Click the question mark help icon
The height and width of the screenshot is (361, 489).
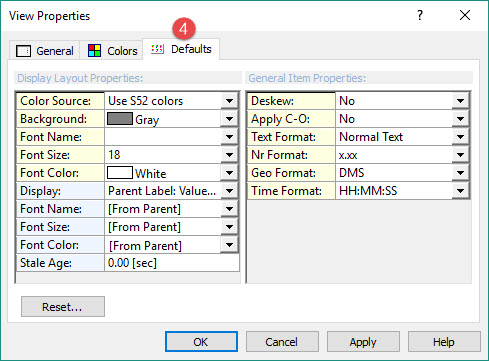[x=420, y=15]
